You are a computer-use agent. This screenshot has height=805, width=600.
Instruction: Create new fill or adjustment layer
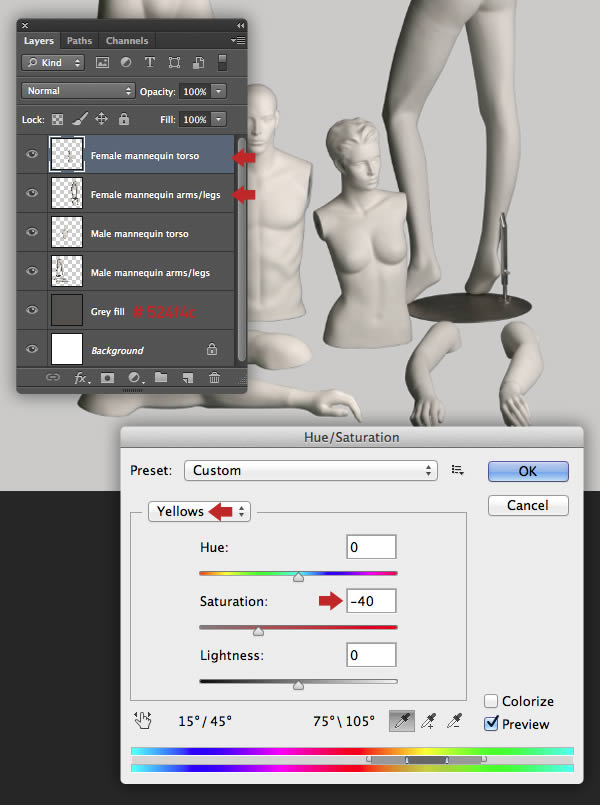click(x=135, y=378)
